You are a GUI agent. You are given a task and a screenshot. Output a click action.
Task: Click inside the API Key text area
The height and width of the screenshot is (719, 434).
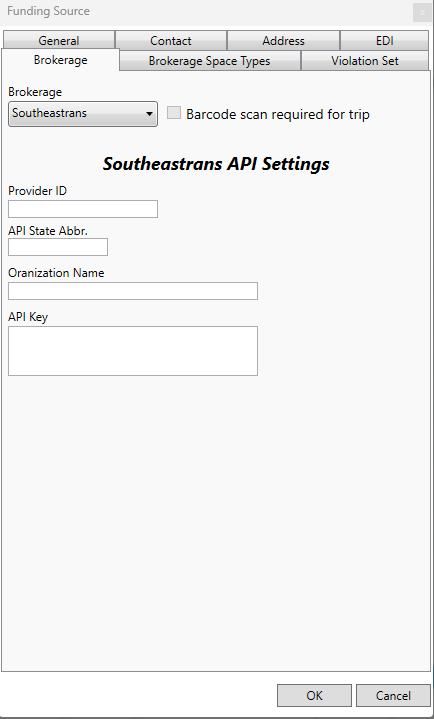coord(133,351)
